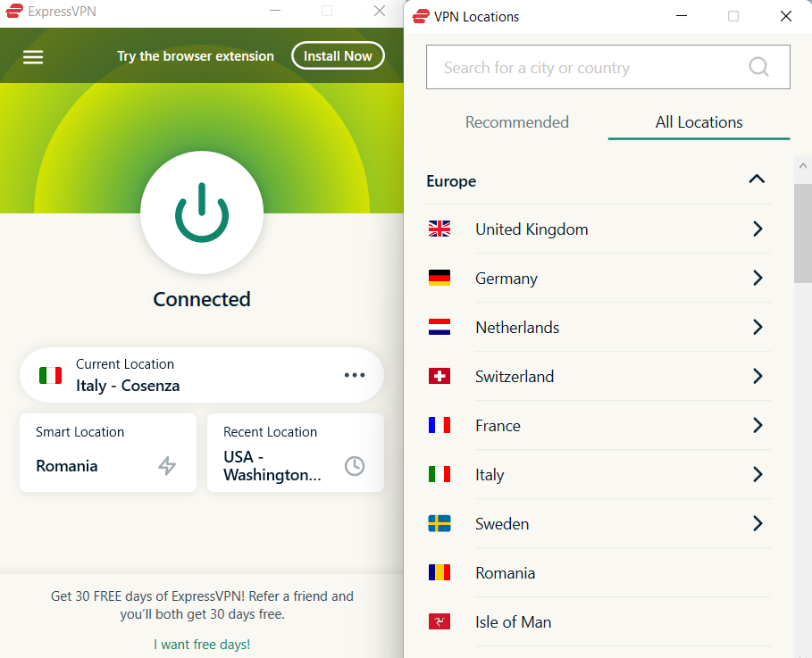Expand France server options
The width and height of the screenshot is (812, 658).
(x=758, y=425)
